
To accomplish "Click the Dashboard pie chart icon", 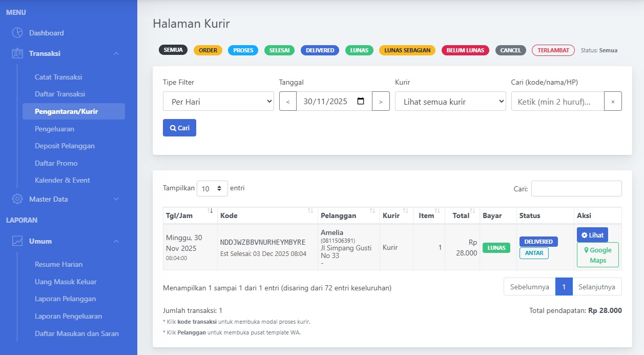I will click(x=17, y=33).
